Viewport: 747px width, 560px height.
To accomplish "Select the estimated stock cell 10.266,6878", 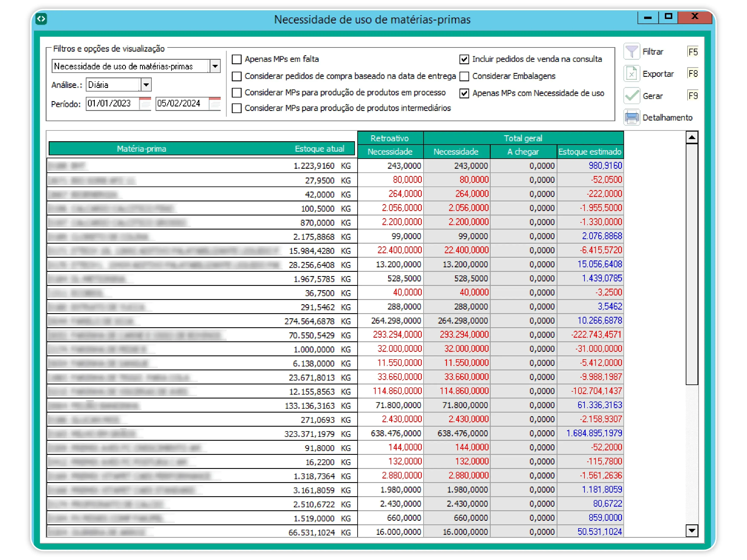I will pyautogui.click(x=590, y=320).
